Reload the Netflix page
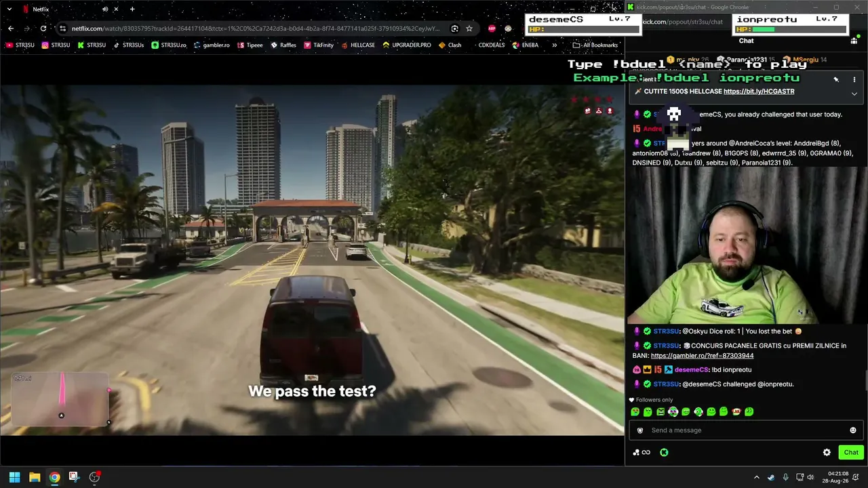 coord(43,28)
